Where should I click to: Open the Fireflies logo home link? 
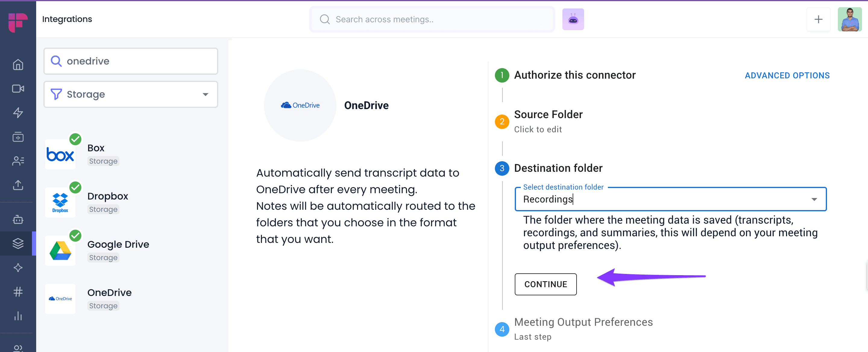18,22
